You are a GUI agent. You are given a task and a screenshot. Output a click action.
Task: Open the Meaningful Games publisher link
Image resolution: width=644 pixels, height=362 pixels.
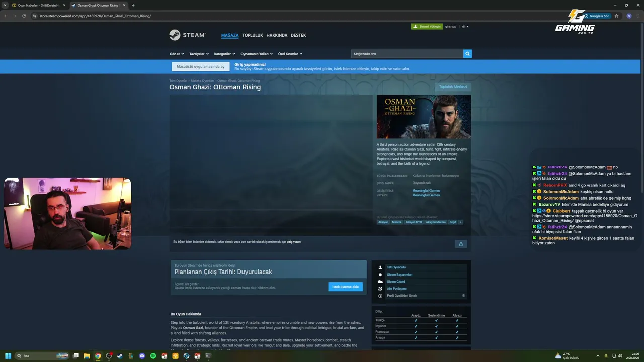click(x=426, y=195)
